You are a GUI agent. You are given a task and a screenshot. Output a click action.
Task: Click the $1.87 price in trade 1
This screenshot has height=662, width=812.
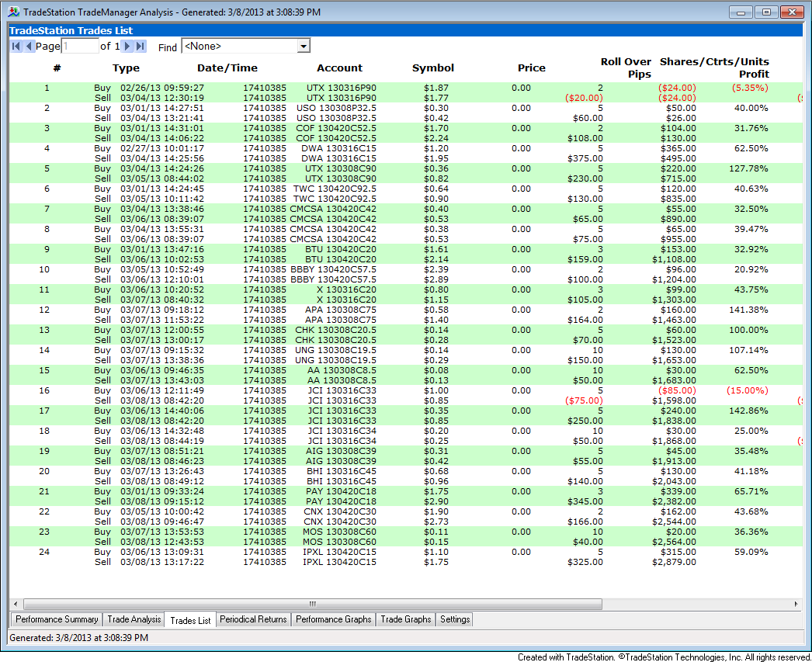(x=436, y=88)
